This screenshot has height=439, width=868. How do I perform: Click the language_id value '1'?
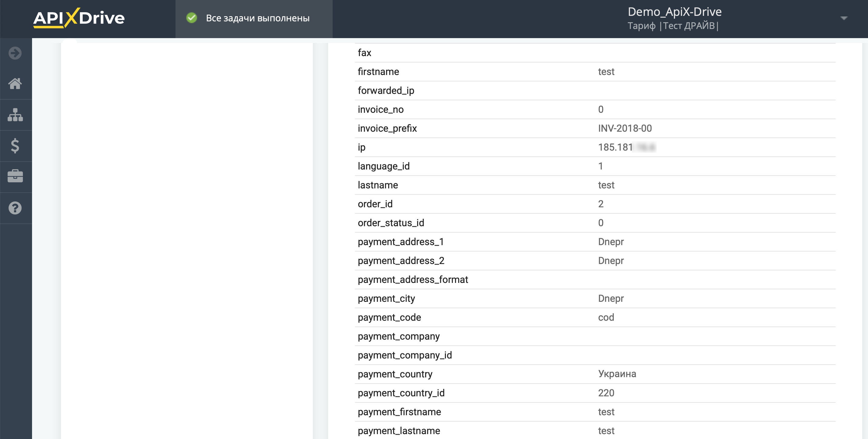(x=600, y=166)
